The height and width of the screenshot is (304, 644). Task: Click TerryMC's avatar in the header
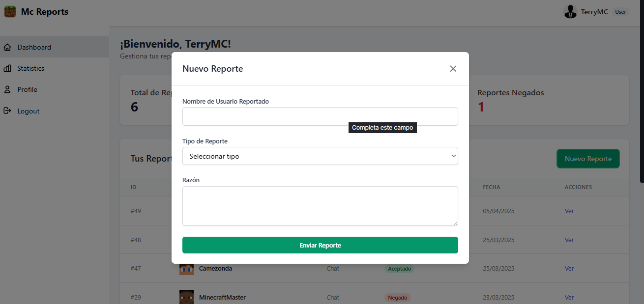coord(570,12)
